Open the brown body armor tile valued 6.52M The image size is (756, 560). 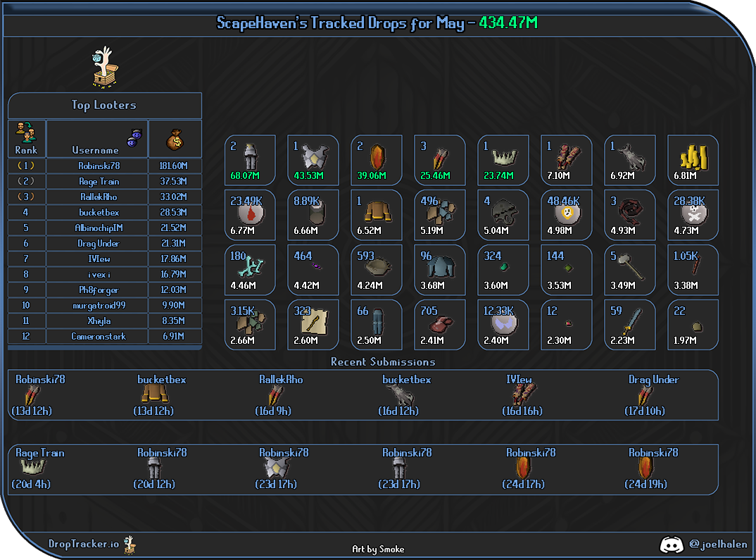(377, 215)
